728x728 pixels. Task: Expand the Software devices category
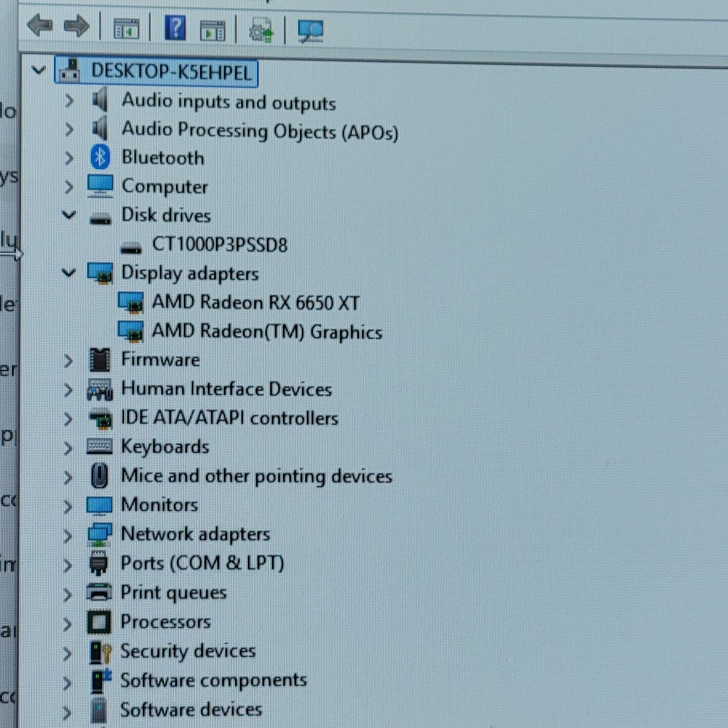click(x=67, y=712)
